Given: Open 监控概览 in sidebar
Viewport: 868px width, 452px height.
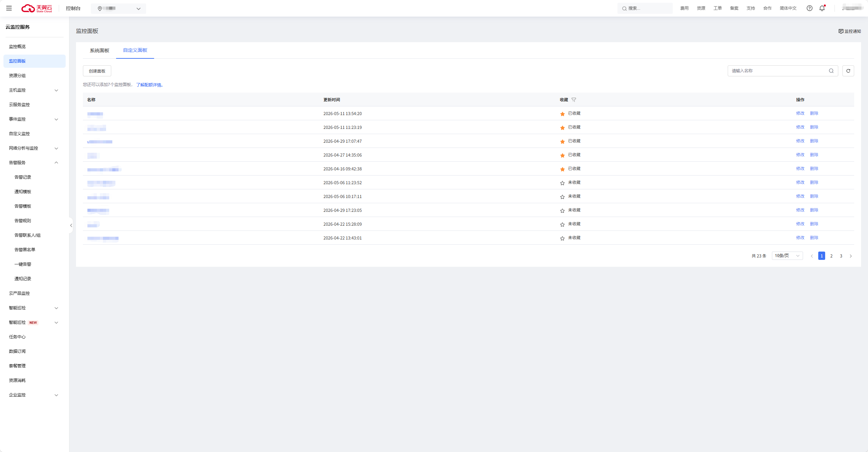Looking at the screenshot, I should (x=17, y=47).
